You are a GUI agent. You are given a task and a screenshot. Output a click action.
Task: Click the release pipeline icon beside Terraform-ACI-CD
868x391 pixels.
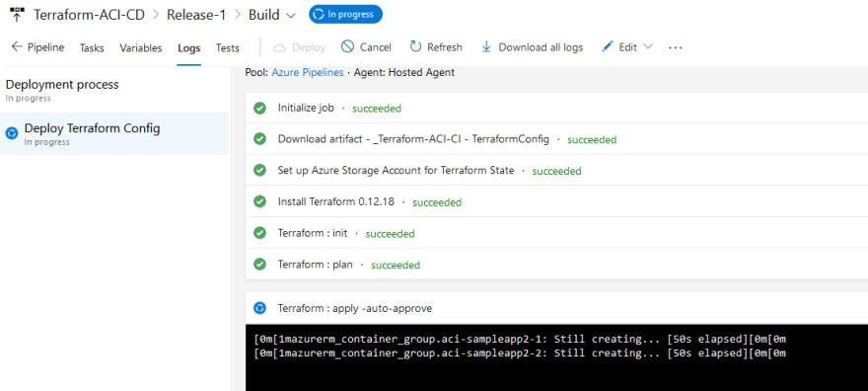pyautogui.click(x=17, y=15)
